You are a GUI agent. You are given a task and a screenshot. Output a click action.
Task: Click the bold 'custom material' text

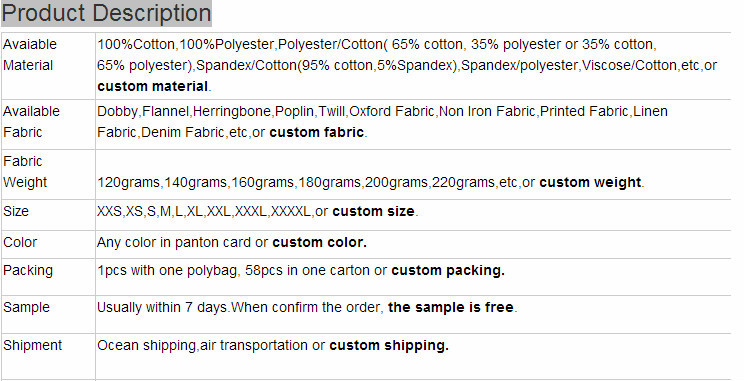pyautogui.click(x=153, y=86)
